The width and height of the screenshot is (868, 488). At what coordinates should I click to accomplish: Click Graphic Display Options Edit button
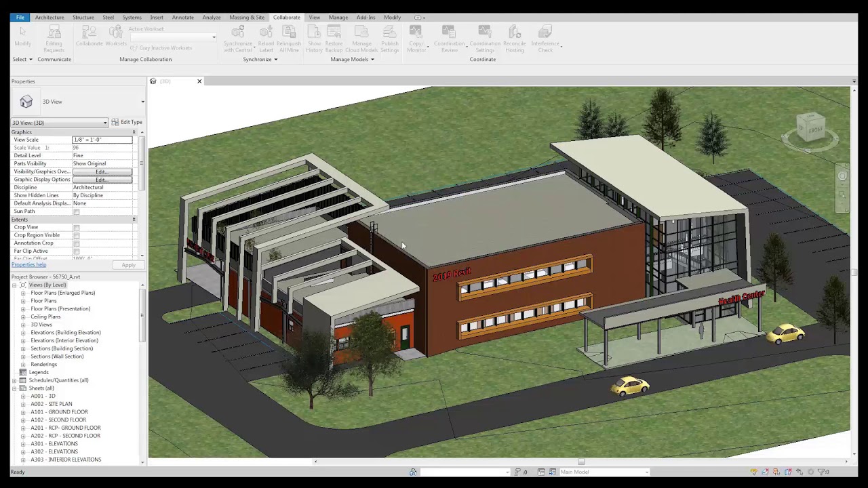(102, 180)
